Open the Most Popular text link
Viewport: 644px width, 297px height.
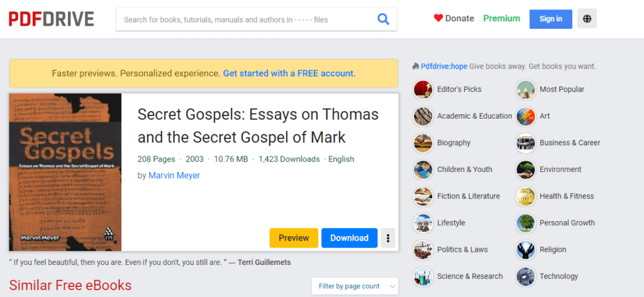[562, 89]
